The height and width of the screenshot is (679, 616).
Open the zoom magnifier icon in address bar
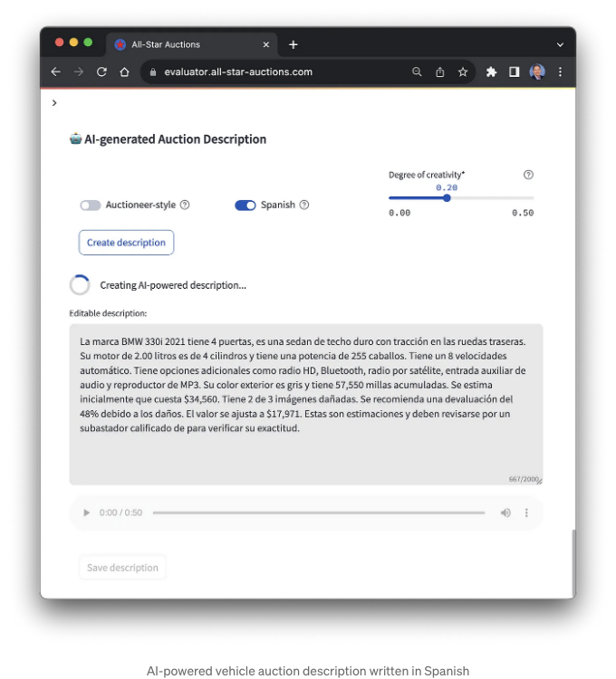(x=417, y=72)
